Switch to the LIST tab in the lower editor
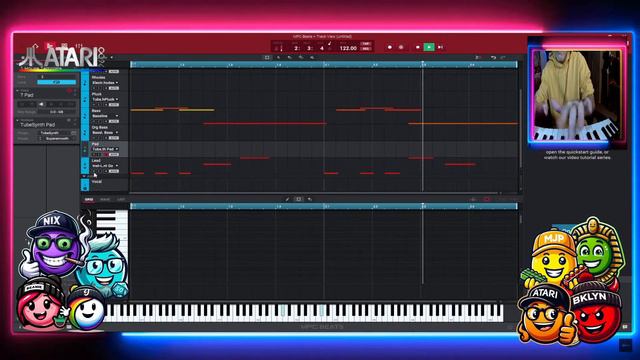Image resolution: width=640 pixels, height=360 pixels. [x=121, y=200]
